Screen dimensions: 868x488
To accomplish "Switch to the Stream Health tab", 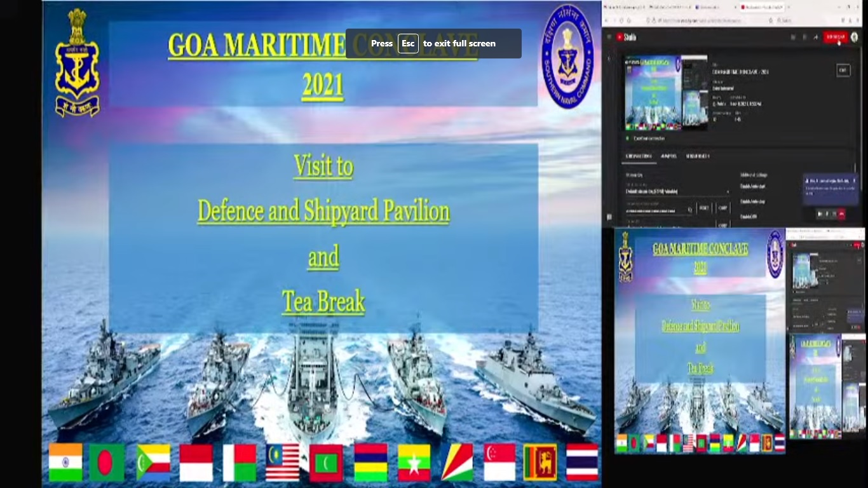I will pyautogui.click(x=697, y=156).
